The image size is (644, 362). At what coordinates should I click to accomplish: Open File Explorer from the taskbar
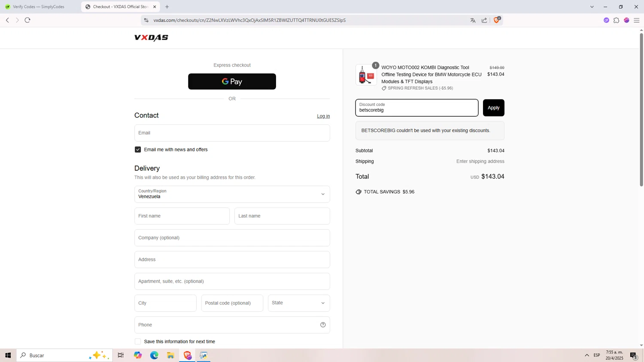[170, 355]
